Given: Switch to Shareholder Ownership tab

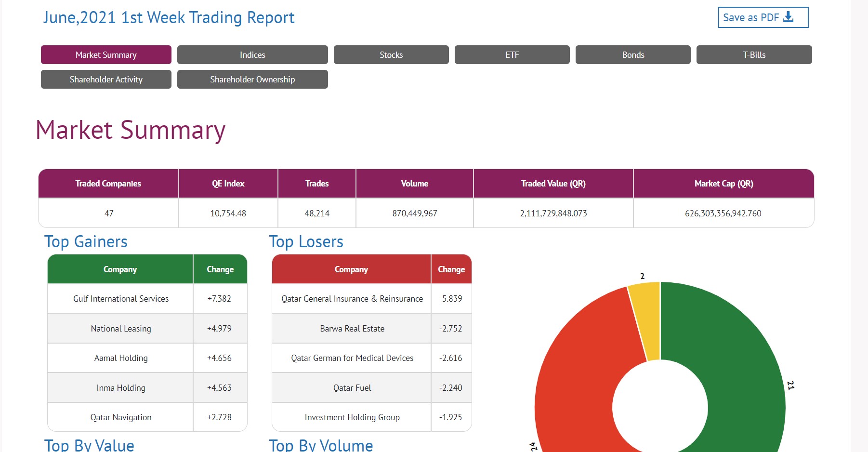Looking at the screenshot, I should (x=252, y=80).
